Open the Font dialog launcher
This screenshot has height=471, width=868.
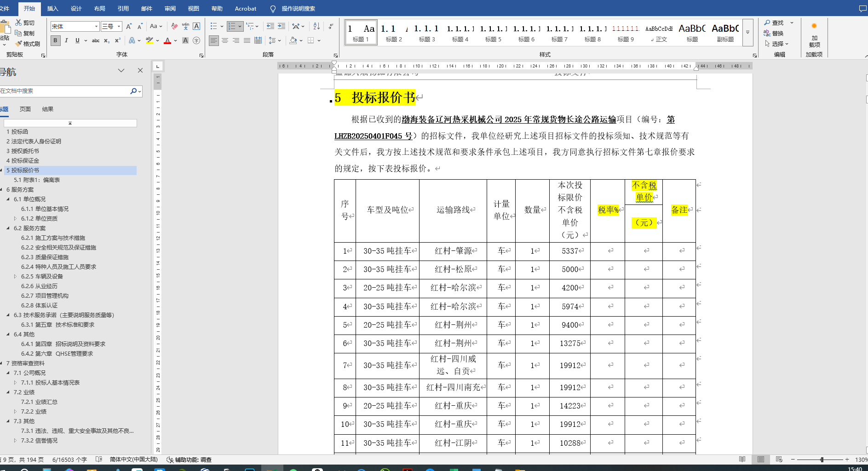(x=201, y=55)
